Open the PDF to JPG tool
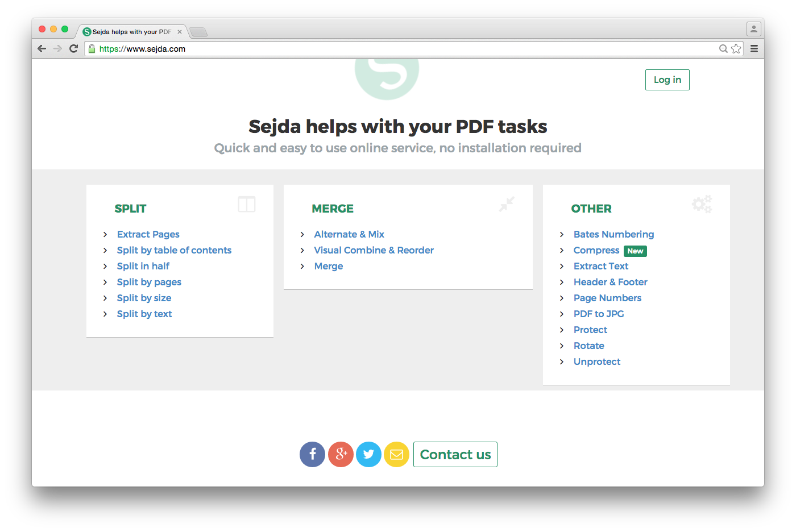 599,314
